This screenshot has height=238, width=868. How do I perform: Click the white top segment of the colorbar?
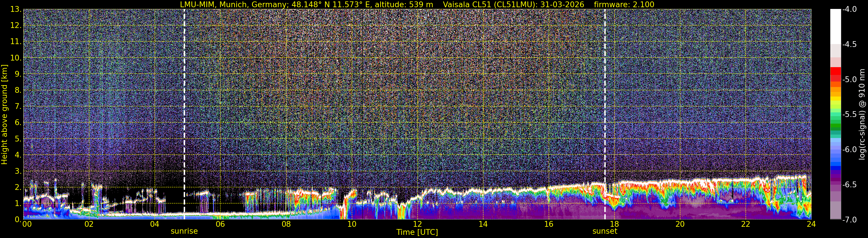point(836,26)
